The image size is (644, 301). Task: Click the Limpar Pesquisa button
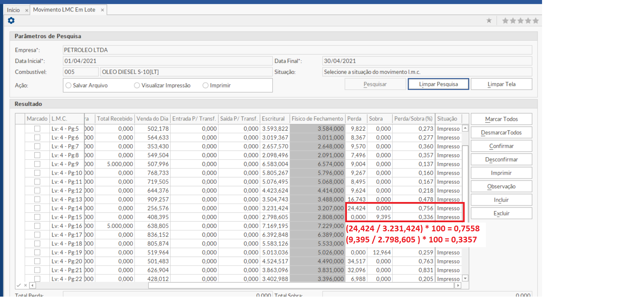point(438,84)
